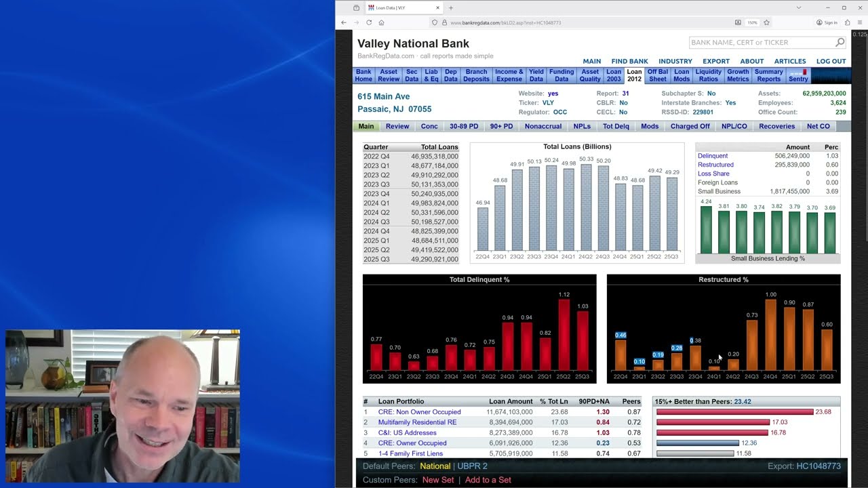Image resolution: width=868 pixels, height=488 pixels.
Task: Click New Set custom peers link
Action: coord(438,480)
